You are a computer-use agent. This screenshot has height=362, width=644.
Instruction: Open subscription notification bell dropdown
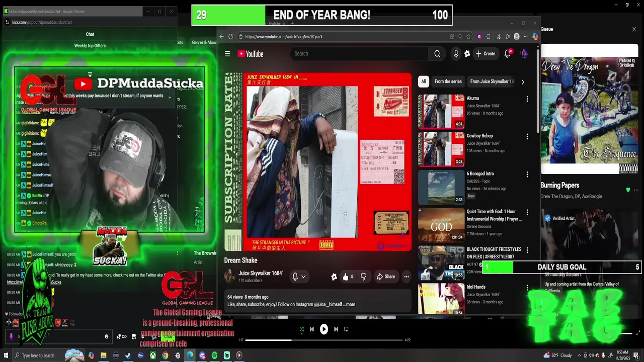point(299,277)
